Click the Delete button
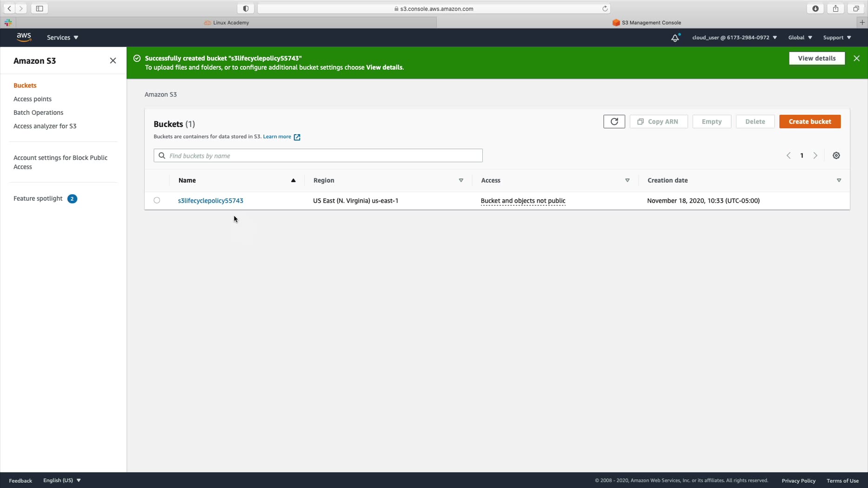This screenshot has width=868, height=488. coord(755,121)
